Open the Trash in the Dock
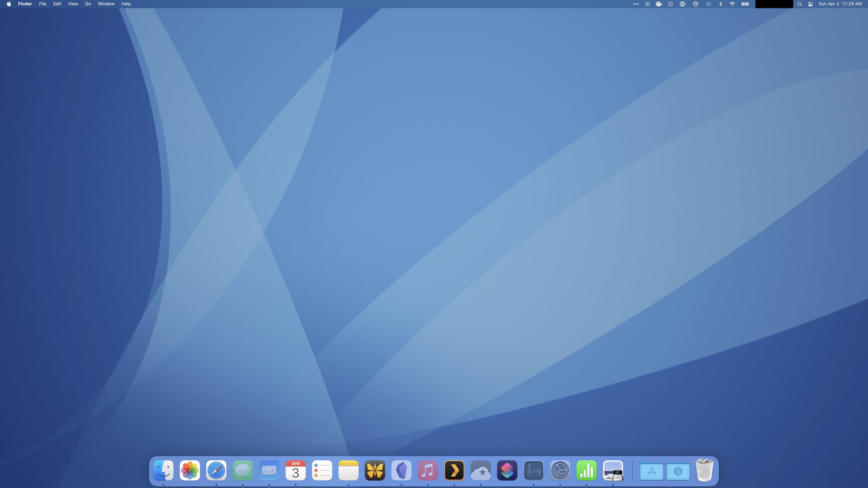Screen dimensions: 868x488 pos(704,471)
